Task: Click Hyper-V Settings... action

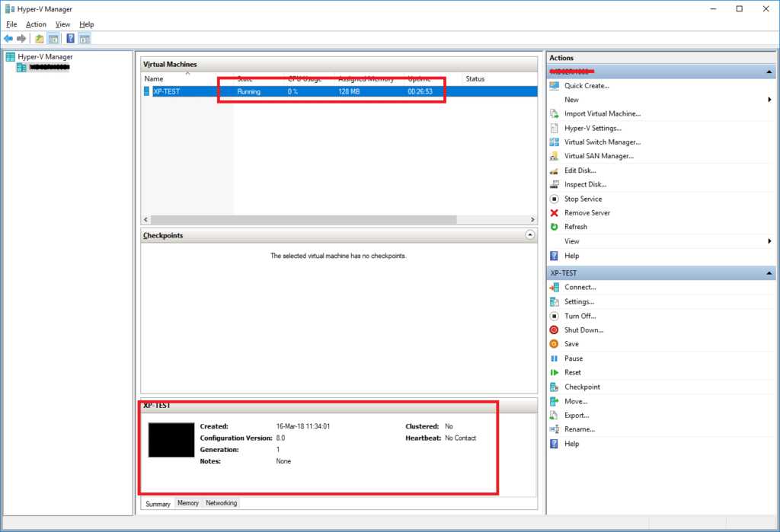Action: [593, 128]
